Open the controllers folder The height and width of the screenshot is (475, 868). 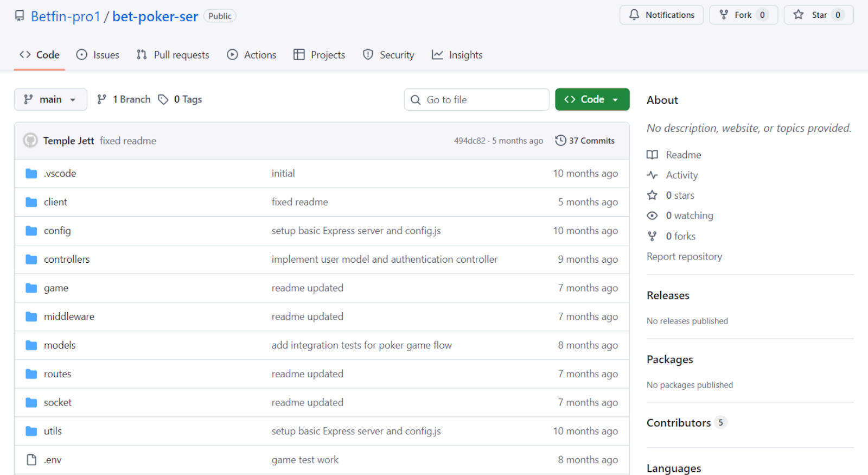(x=67, y=259)
